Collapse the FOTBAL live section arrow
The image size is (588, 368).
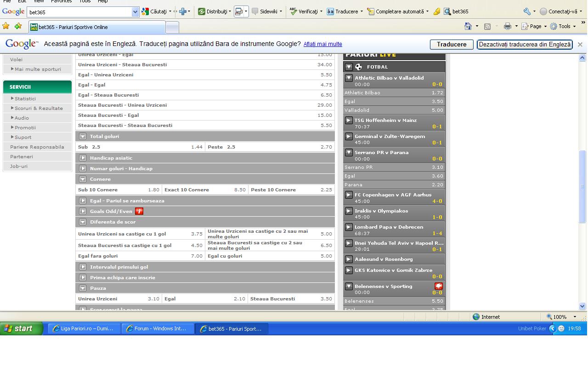pos(349,67)
